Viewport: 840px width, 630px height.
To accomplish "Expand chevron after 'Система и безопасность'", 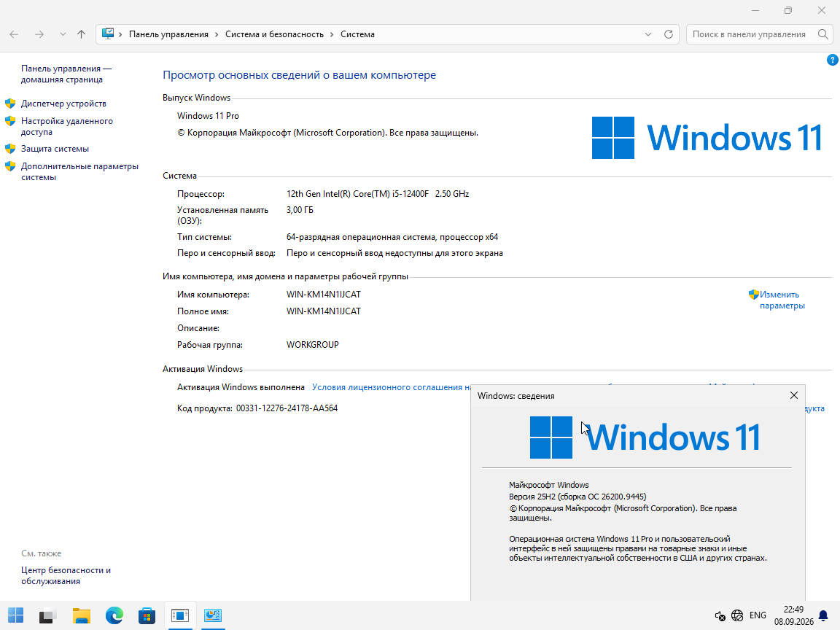I will pos(332,34).
